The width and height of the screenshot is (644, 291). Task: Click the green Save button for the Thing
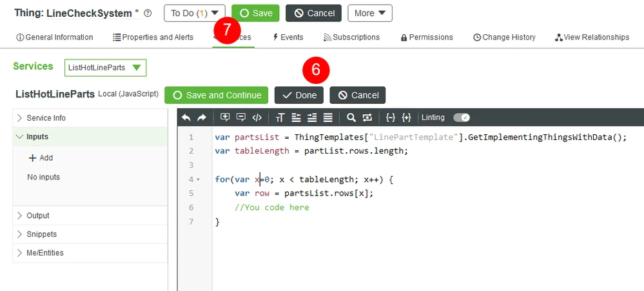tap(255, 13)
